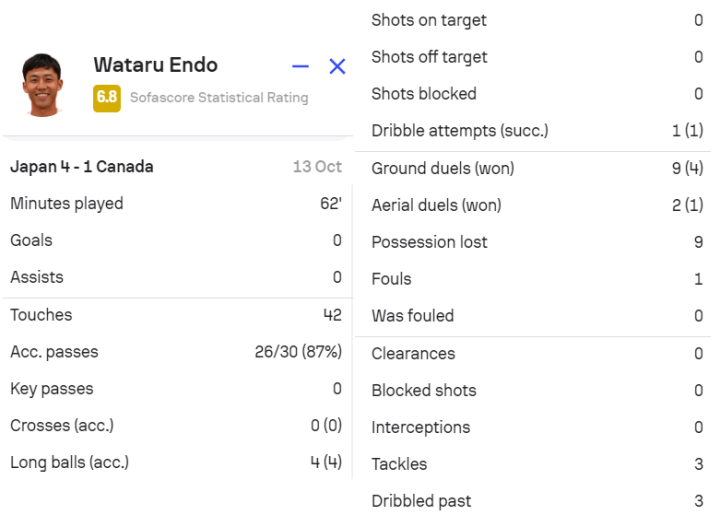Click the 13 Oct match date

coord(317,167)
